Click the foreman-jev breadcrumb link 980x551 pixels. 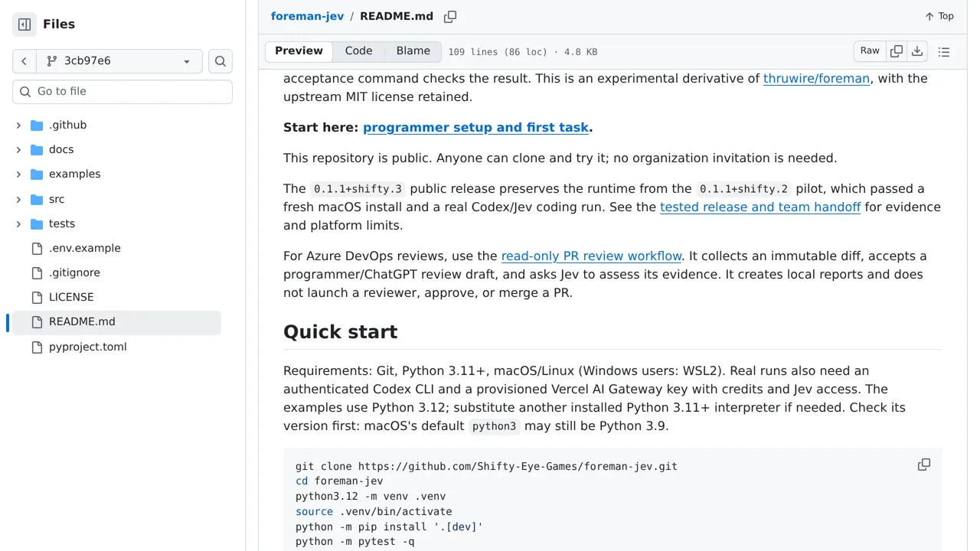coord(307,16)
